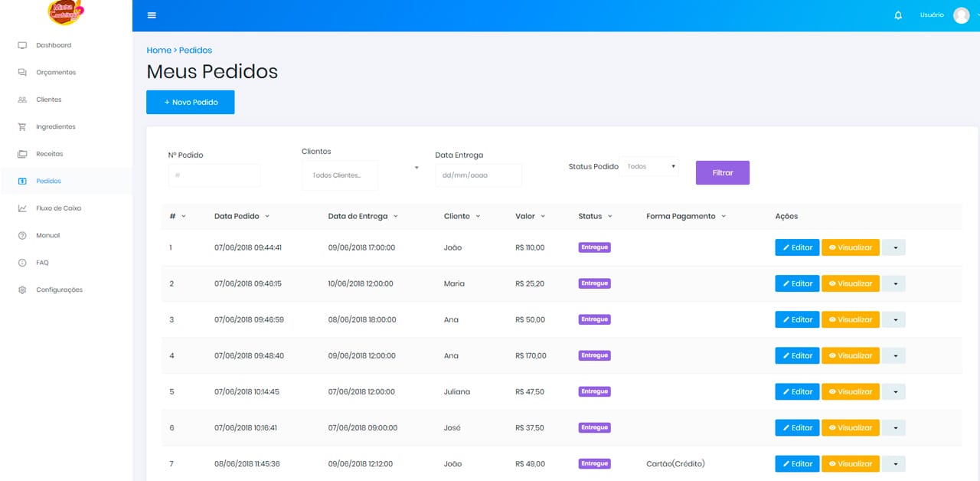This screenshot has height=481, width=980.
Task: Click the Fluxo de Caixa chart icon
Action: tap(22, 208)
